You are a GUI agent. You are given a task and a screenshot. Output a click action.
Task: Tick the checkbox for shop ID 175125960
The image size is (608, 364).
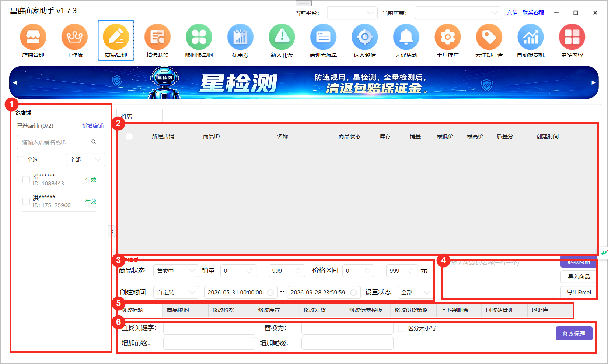point(26,201)
